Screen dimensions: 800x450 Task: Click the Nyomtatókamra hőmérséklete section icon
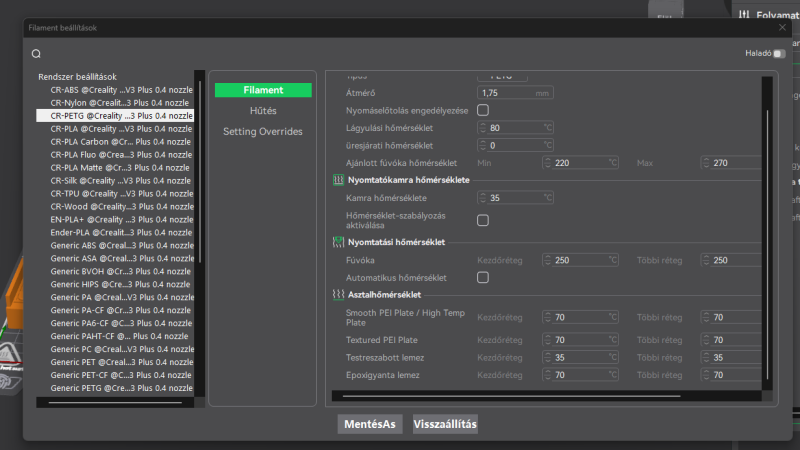[x=338, y=180]
